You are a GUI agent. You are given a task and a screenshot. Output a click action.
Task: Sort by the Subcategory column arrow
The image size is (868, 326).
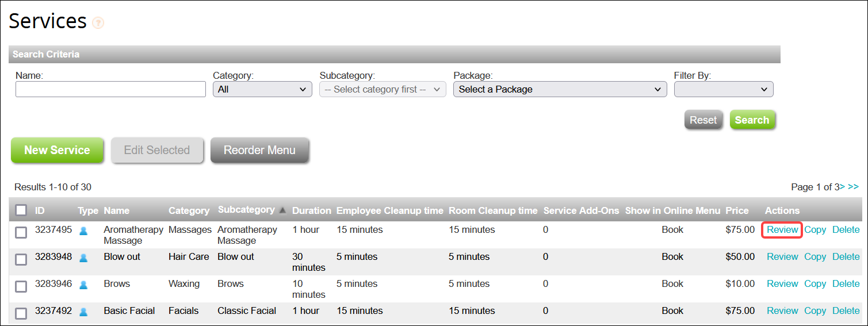pyautogui.click(x=282, y=210)
